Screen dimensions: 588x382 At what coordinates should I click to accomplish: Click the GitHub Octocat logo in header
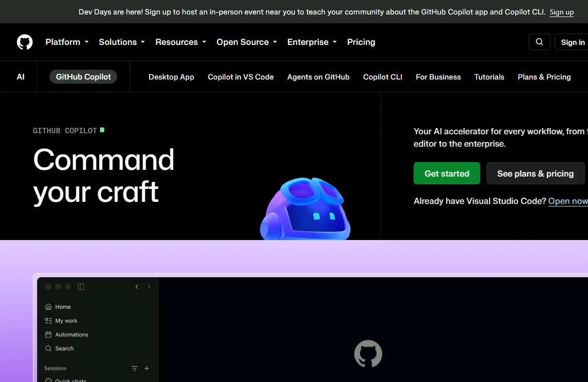tap(25, 42)
